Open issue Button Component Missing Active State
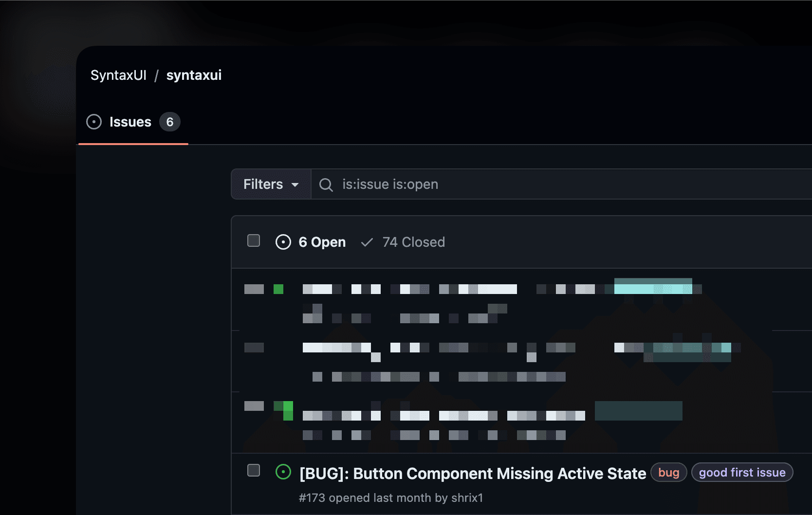 coord(473,473)
